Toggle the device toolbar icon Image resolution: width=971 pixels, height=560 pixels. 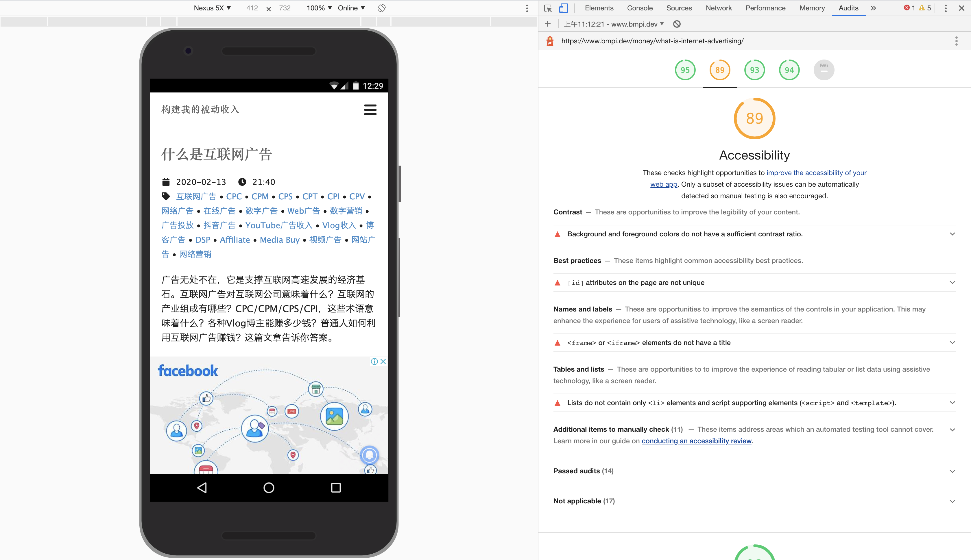(563, 8)
